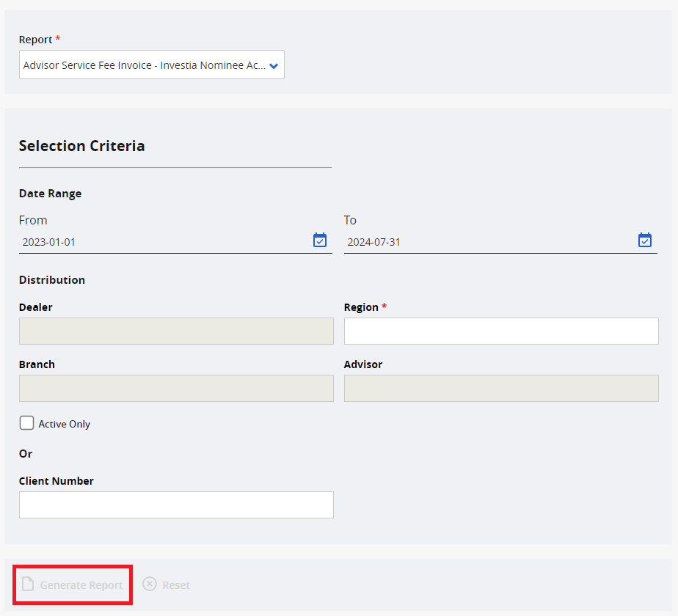Click the Reset button
The width and height of the screenshot is (678, 616).
[x=166, y=584]
